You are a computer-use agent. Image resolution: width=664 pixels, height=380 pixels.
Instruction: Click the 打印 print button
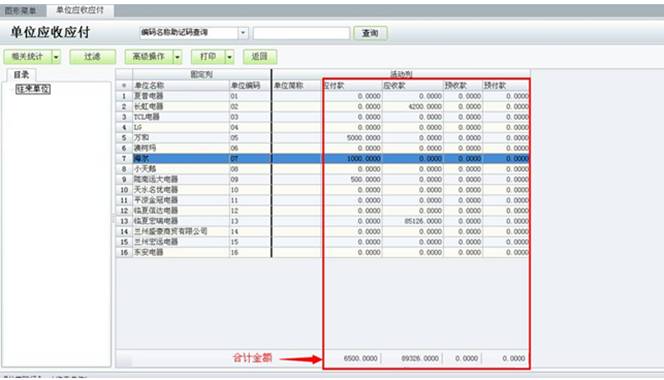208,57
